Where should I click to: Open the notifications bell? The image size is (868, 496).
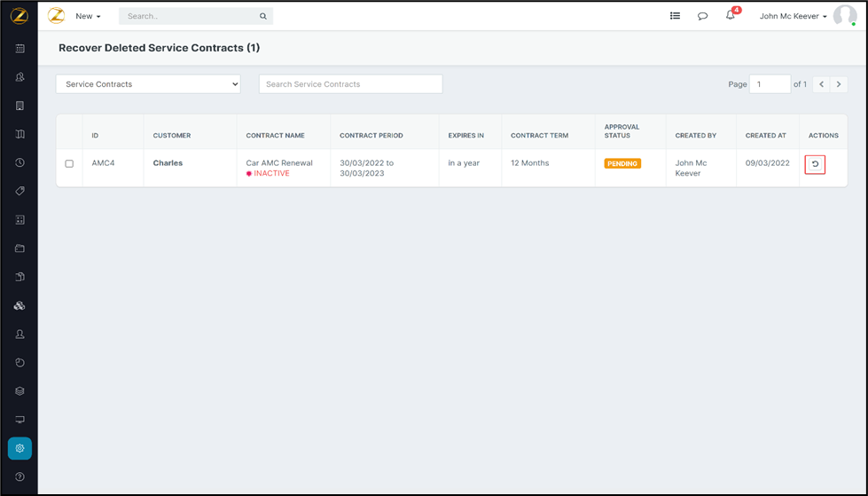[x=731, y=16]
